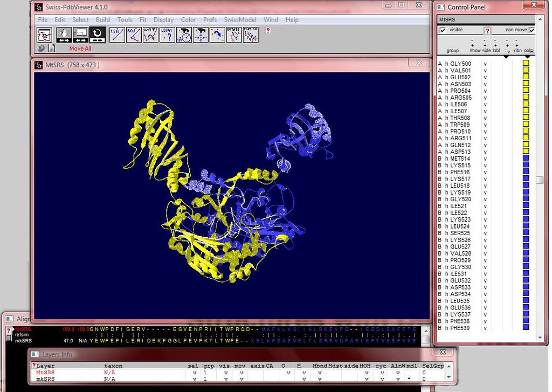This screenshot has width=552, height=392.
Task: Toggle mov checkmark for mkSRS layer
Action: (241, 379)
